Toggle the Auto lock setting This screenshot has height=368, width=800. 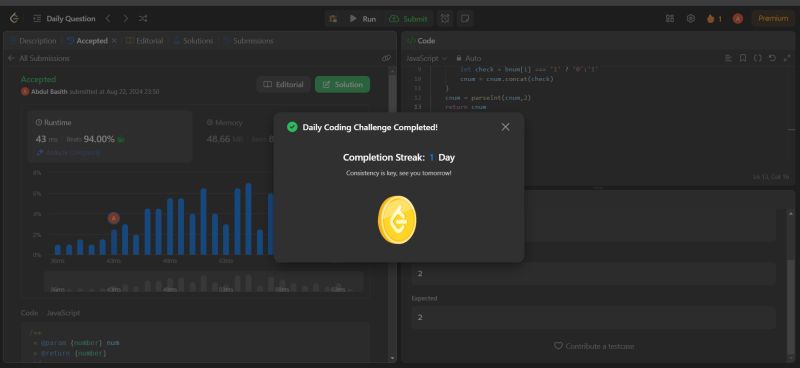tap(468, 58)
